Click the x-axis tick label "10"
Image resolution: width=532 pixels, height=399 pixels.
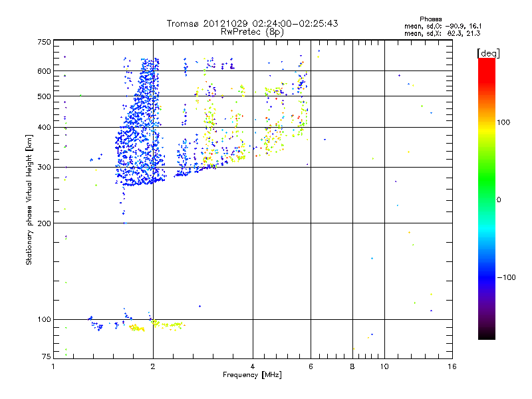pos(384,366)
